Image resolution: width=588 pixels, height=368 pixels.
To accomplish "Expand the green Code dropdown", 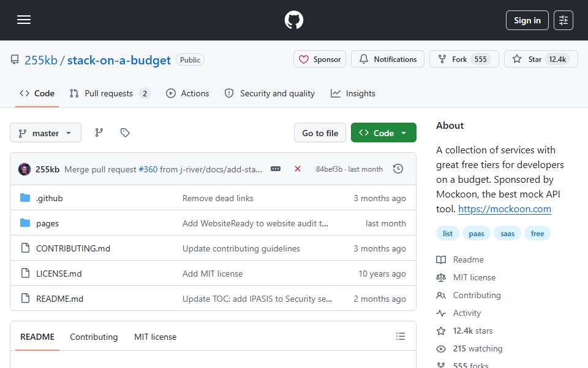I will click(383, 133).
